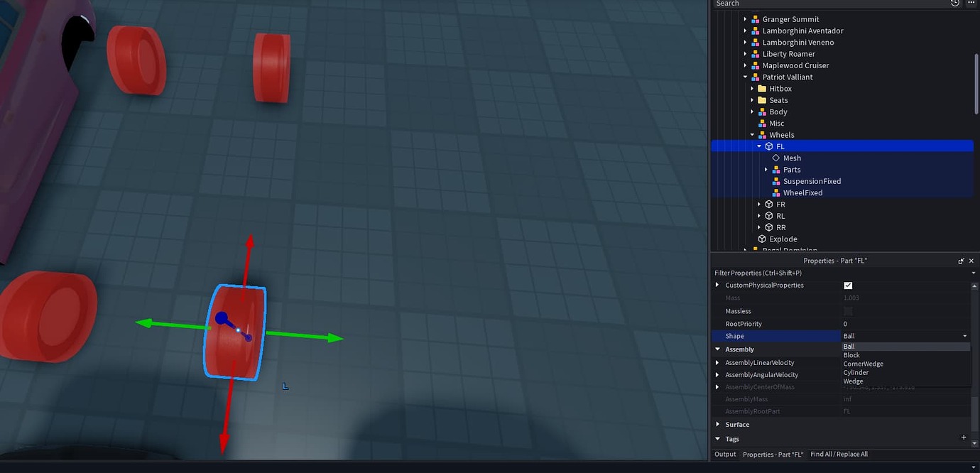
Task: Collapse the Tags properties section
Action: coord(718,439)
